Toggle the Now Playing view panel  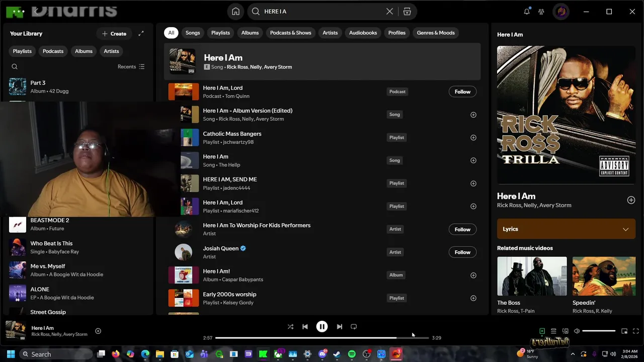tap(542, 331)
